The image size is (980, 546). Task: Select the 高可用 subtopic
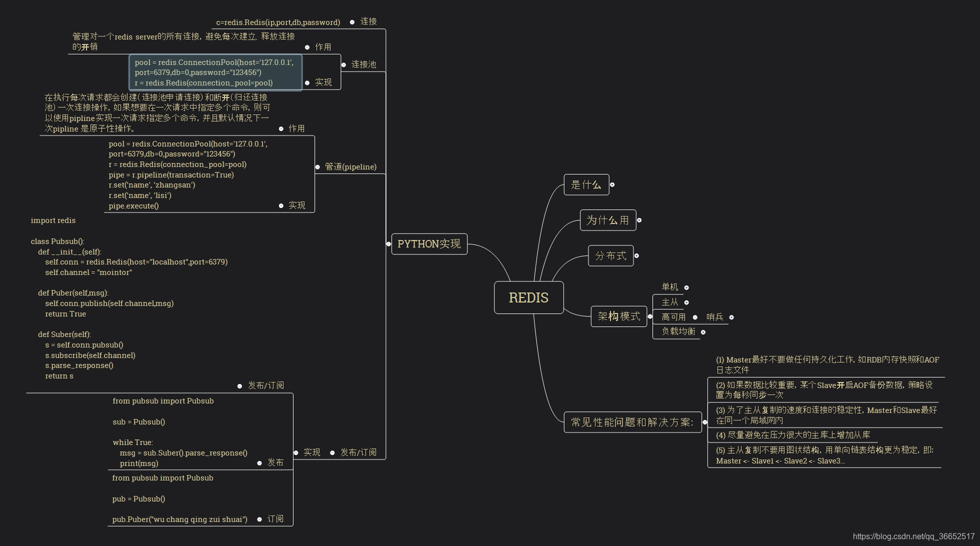pyautogui.click(x=673, y=316)
